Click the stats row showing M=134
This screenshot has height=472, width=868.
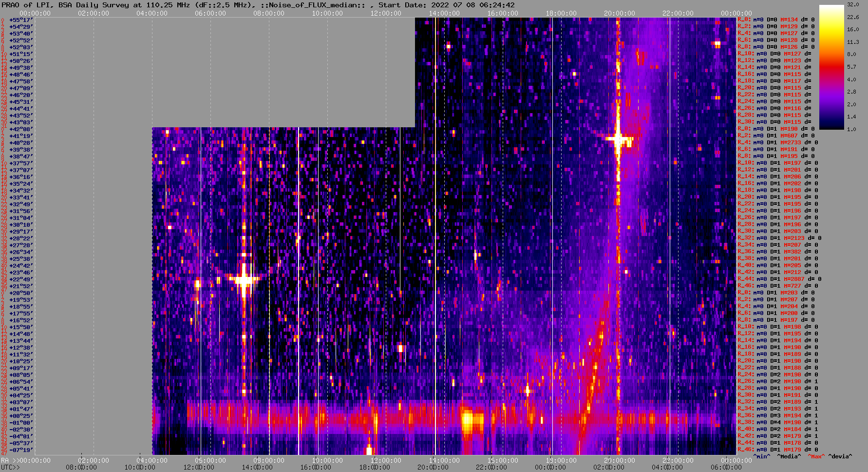[x=776, y=20]
